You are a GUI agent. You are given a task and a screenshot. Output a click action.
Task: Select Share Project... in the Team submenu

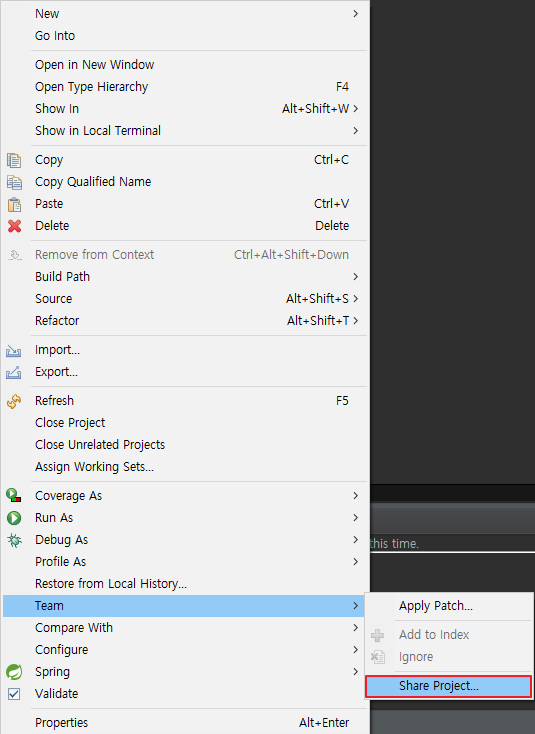[448, 686]
